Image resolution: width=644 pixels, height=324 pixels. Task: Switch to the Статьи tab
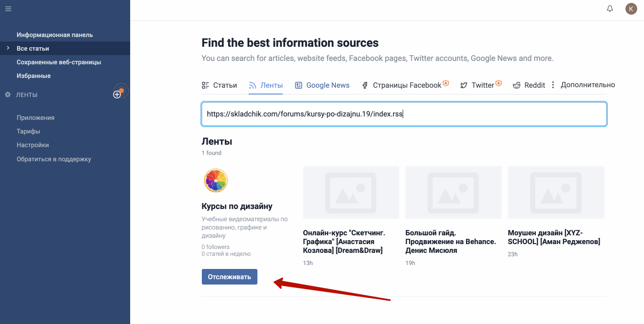pos(219,85)
